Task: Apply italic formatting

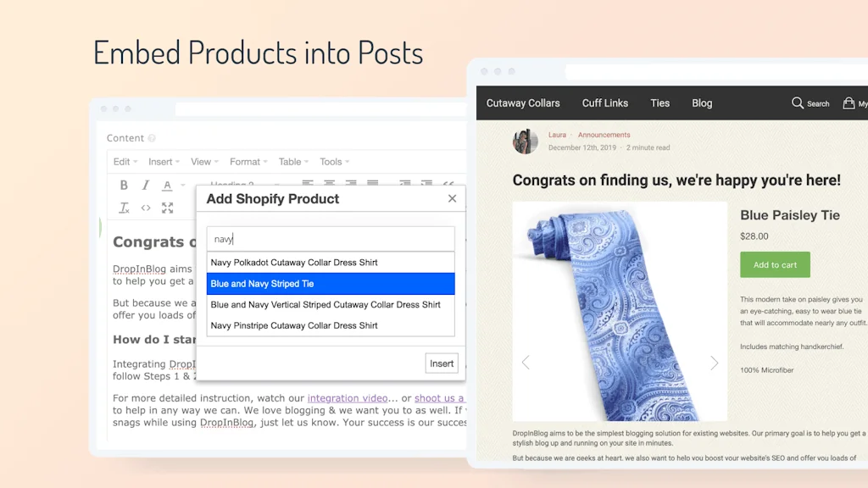Action: pyautogui.click(x=146, y=185)
